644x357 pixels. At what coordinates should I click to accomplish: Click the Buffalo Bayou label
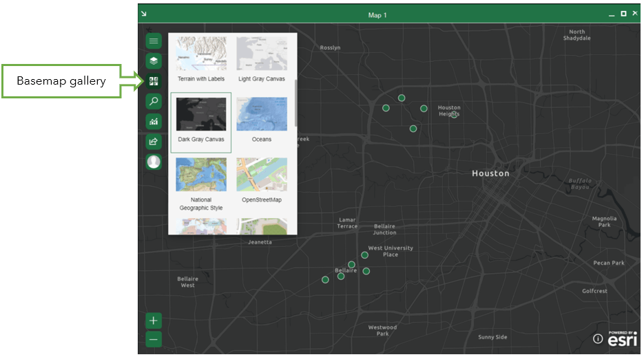click(580, 184)
